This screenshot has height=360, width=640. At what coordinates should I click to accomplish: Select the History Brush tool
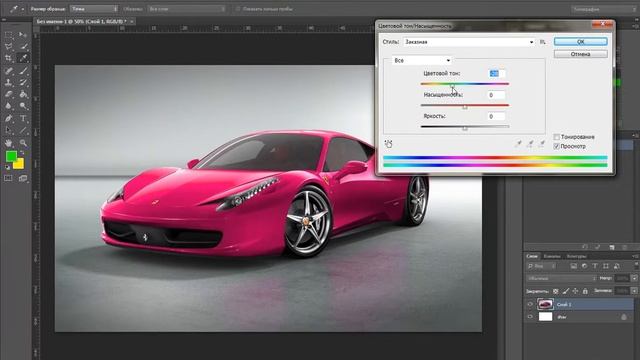(23, 82)
